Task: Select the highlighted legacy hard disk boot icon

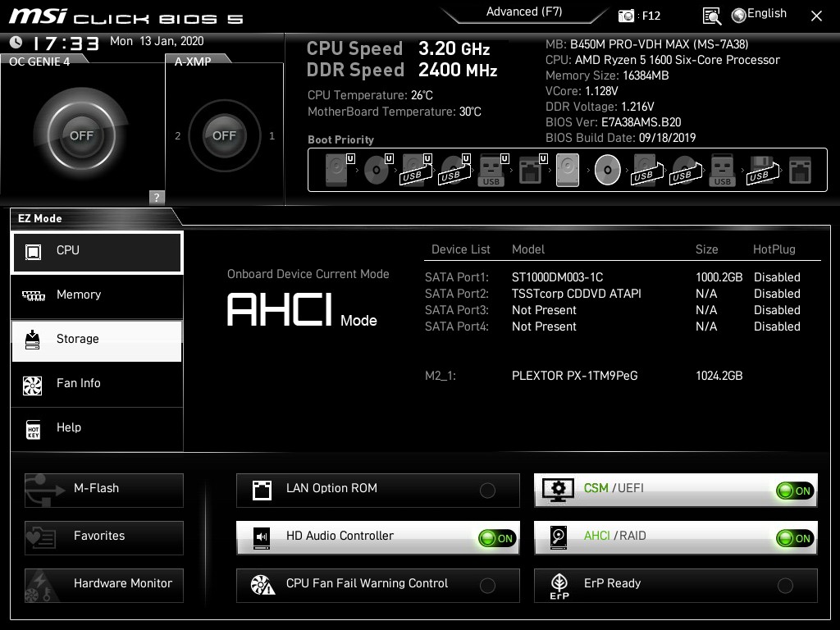Action: 568,170
